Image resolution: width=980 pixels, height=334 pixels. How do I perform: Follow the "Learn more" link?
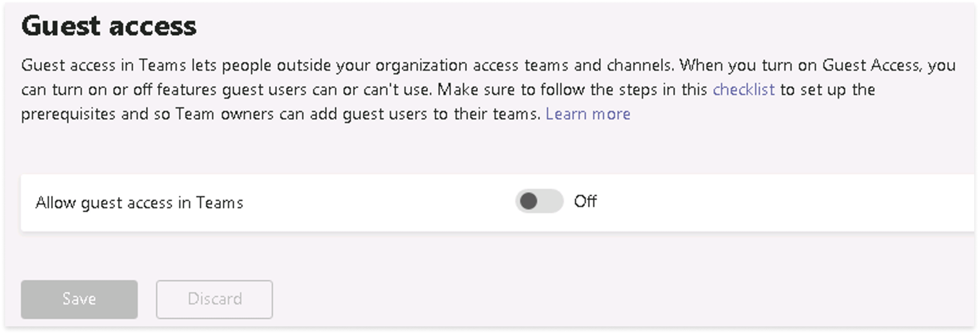pyautogui.click(x=588, y=114)
